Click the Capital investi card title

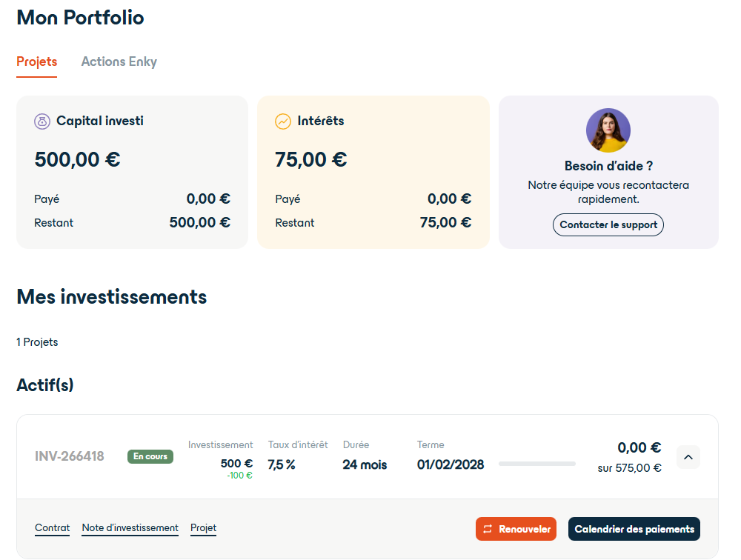[100, 121]
